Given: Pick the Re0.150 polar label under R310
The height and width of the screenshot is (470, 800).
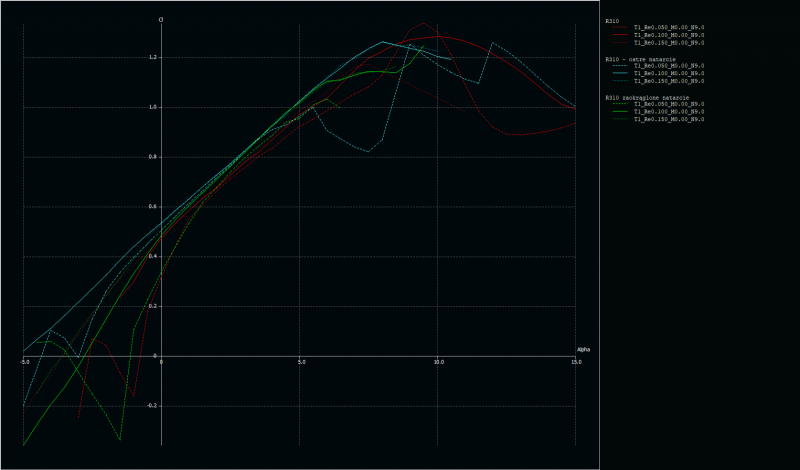Looking at the screenshot, I should point(669,43).
